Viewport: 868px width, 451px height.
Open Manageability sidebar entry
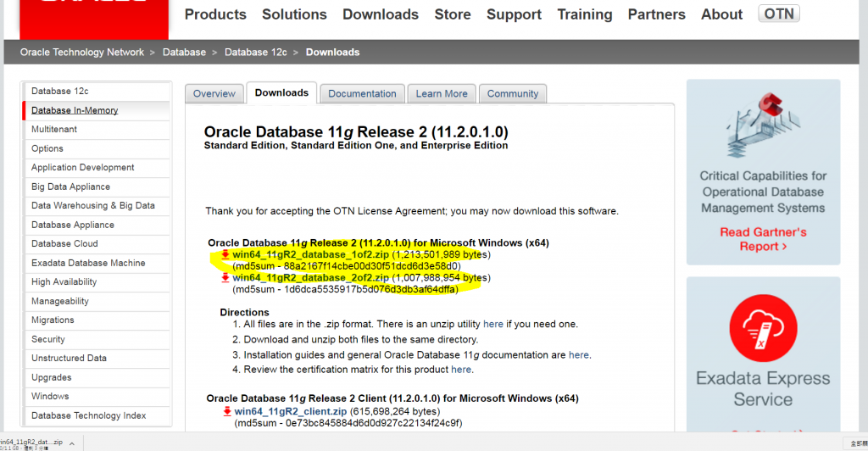click(x=97, y=301)
